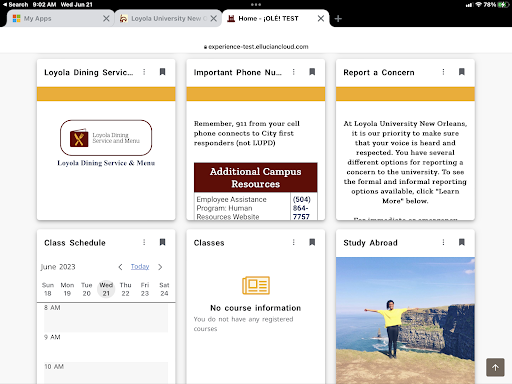The width and height of the screenshot is (512, 384).
Task: Close the Home - ¡OLÉ! TEST tab
Action: (321, 18)
